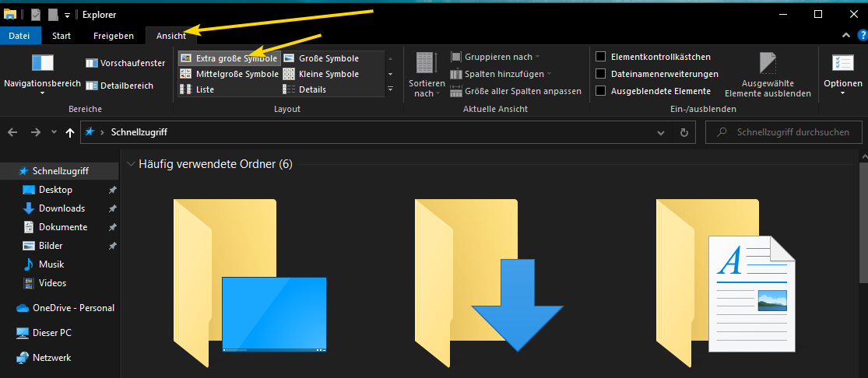Refresh the current folder view

(684, 132)
